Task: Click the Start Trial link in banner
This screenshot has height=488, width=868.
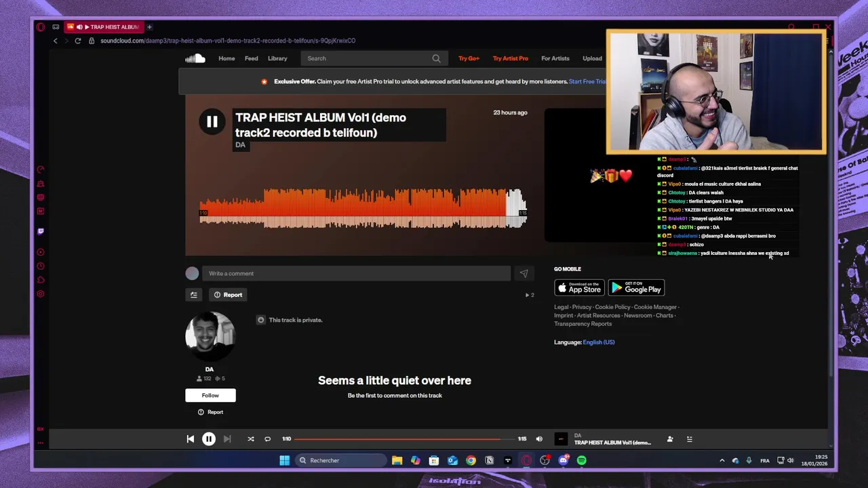Action: (x=587, y=81)
